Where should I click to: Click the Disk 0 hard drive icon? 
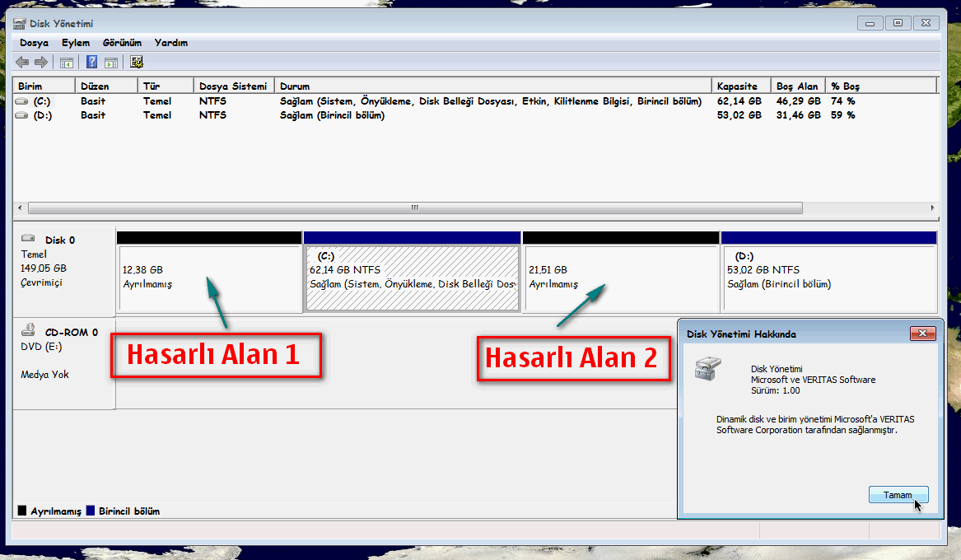tap(28, 238)
